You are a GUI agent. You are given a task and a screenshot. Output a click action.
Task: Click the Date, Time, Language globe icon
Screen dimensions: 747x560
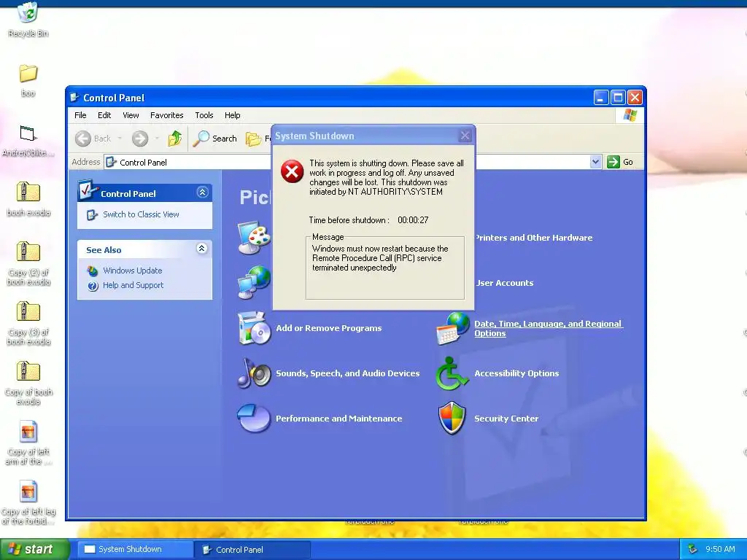(452, 328)
